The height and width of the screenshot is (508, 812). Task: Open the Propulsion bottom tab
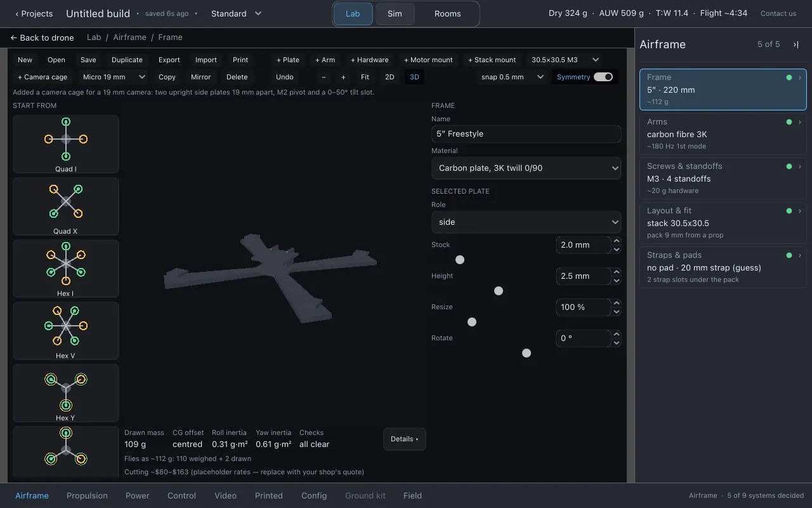point(87,495)
